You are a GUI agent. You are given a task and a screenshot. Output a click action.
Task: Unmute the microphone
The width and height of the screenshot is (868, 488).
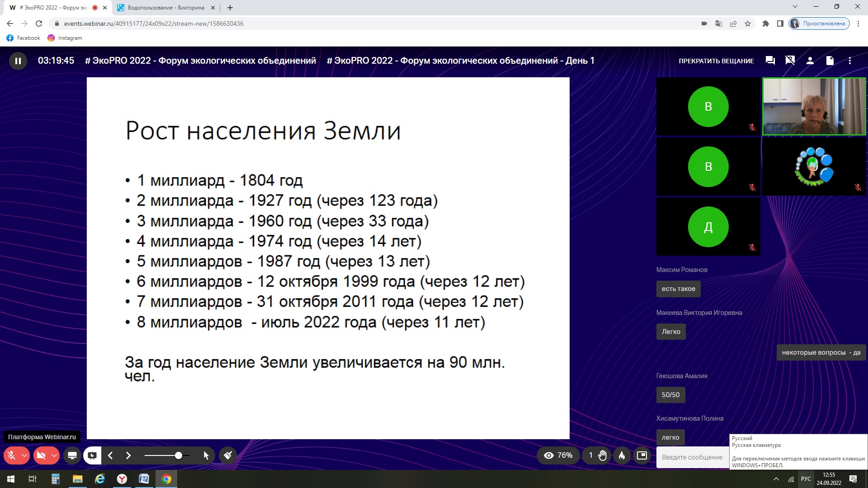12,455
